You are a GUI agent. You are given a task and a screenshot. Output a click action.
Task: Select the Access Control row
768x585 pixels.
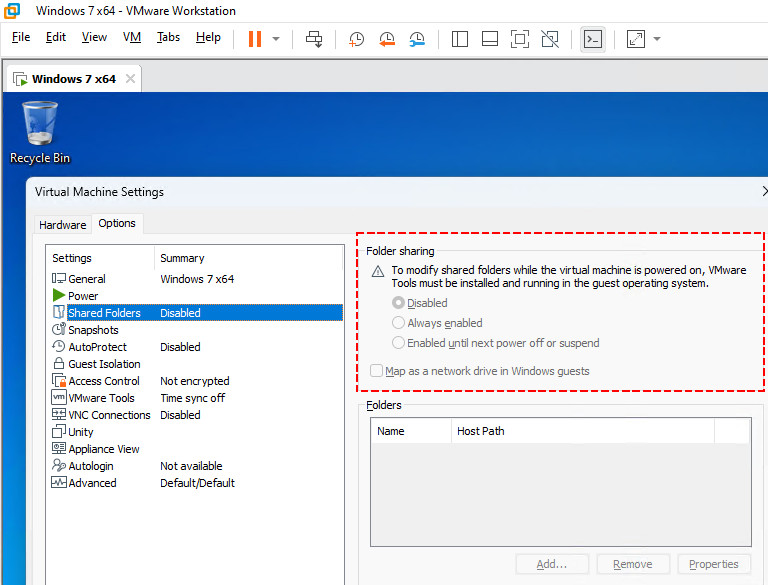[196, 381]
